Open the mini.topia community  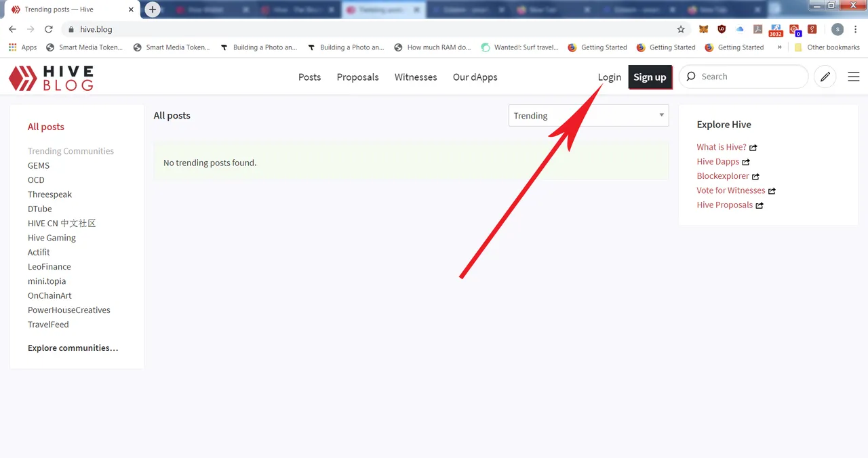tap(47, 281)
